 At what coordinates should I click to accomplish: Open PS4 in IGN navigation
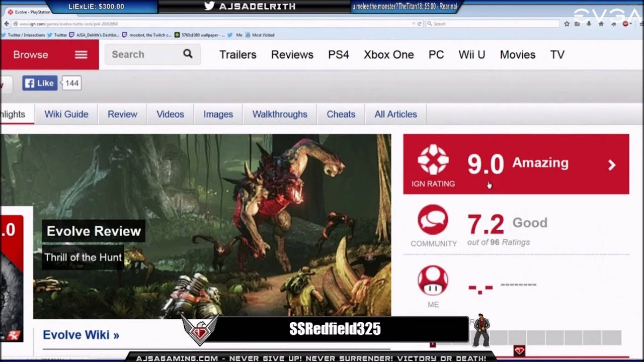339,55
